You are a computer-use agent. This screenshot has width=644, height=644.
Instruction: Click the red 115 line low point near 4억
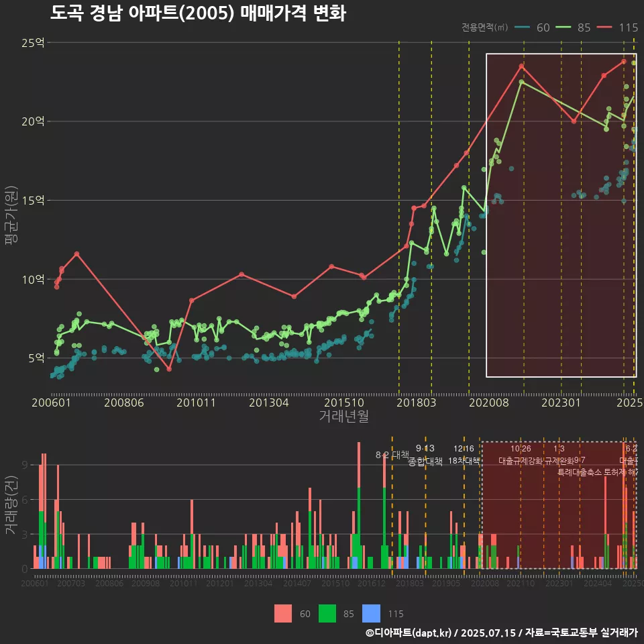pos(169,369)
